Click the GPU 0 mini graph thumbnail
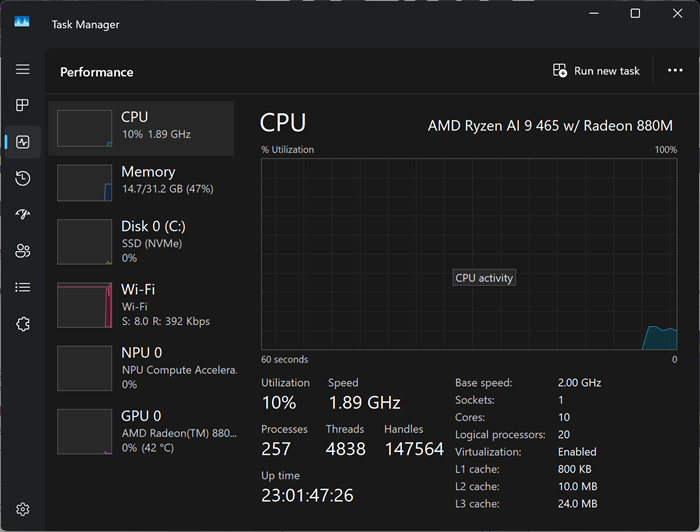This screenshot has width=700, height=532. pos(84,432)
